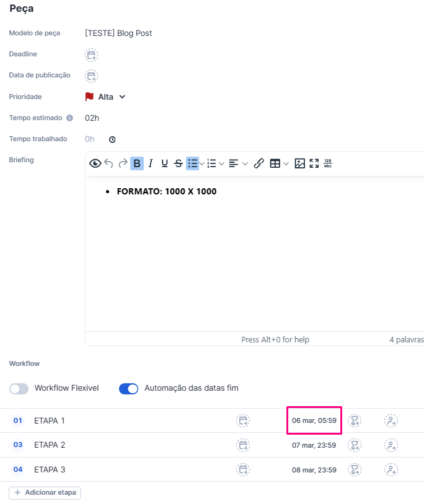
Task: Toggle the briefing preview eye icon
Action: click(95, 163)
